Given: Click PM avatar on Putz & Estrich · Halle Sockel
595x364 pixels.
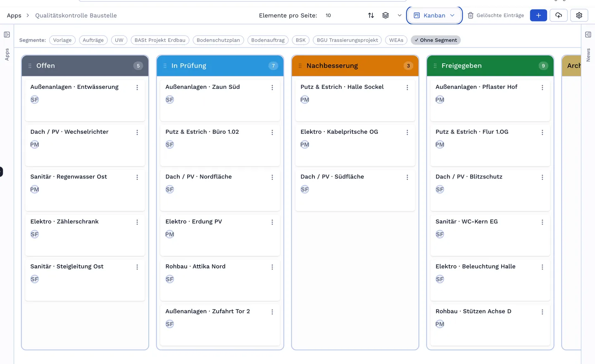Looking at the screenshot, I should pos(305,100).
